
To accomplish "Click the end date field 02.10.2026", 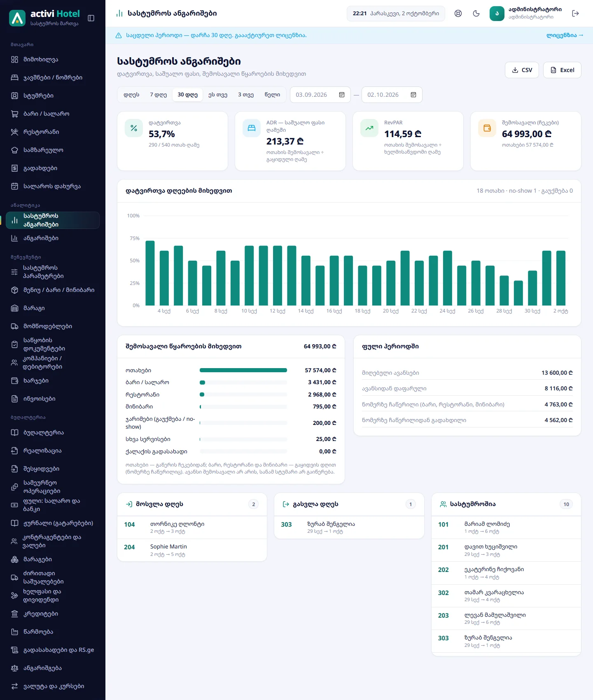I will pyautogui.click(x=392, y=95).
